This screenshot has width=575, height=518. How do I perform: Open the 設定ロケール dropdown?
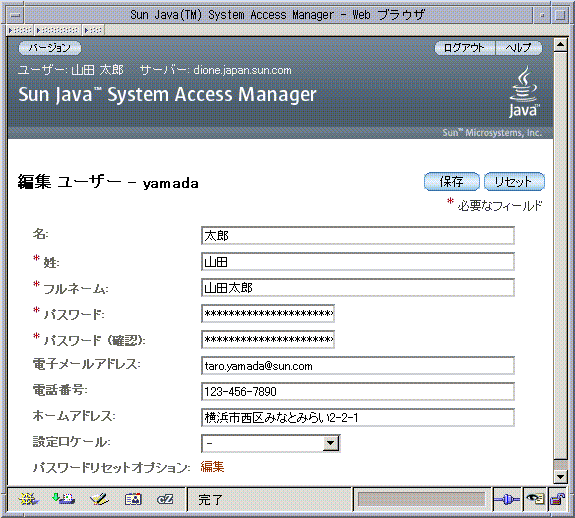(x=271, y=443)
